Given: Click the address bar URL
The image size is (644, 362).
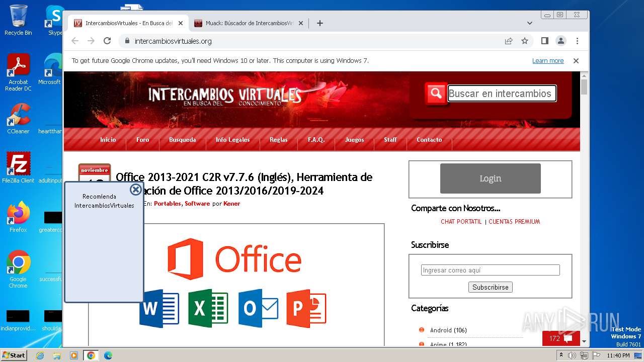Looking at the screenshot, I should [x=173, y=41].
